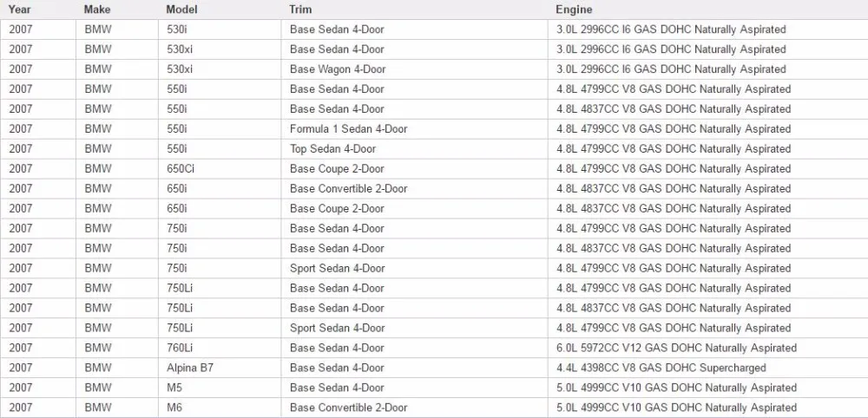The width and height of the screenshot is (868, 418).
Task: Select the Alpina B7 model cell
Action: [220, 368]
